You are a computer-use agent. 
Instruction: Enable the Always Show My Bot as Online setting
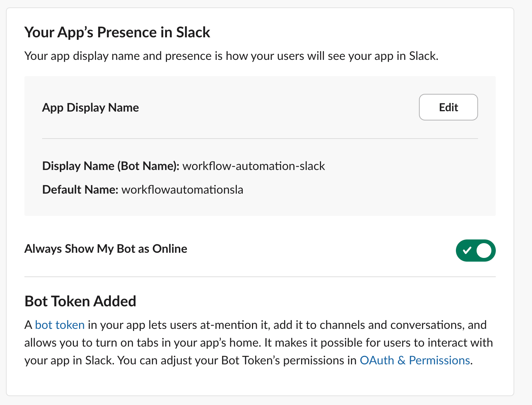click(476, 251)
